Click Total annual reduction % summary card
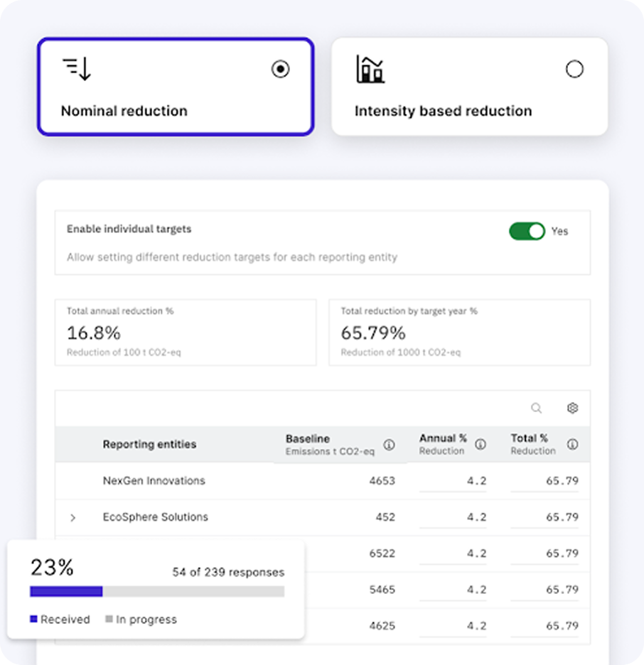The width and height of the screenshot is (644, 665). (x=186, y=332)
